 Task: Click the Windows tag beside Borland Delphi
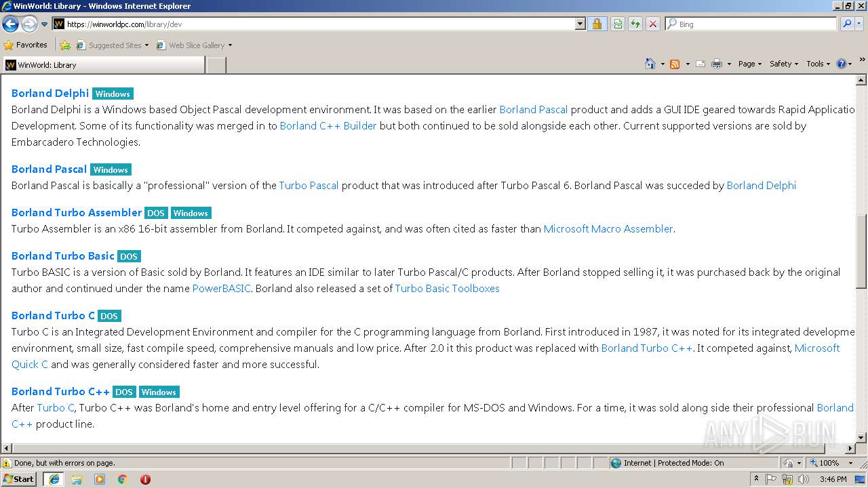113,94
